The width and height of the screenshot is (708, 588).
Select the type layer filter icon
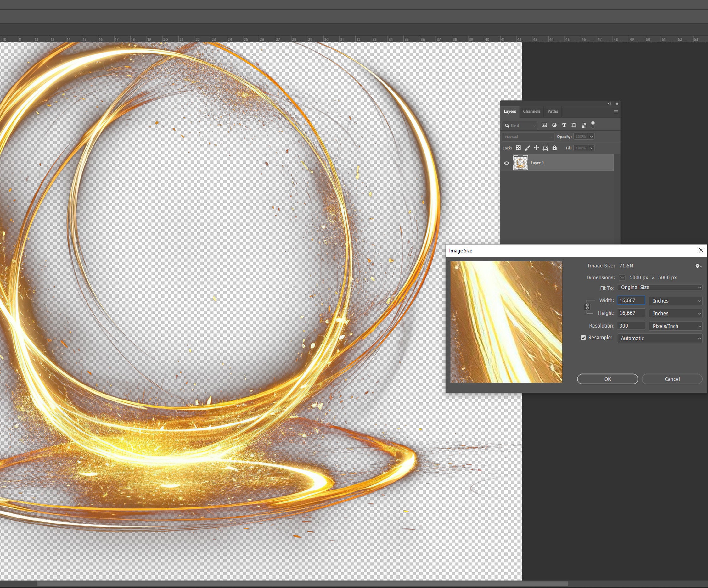[x=565, y=126]
